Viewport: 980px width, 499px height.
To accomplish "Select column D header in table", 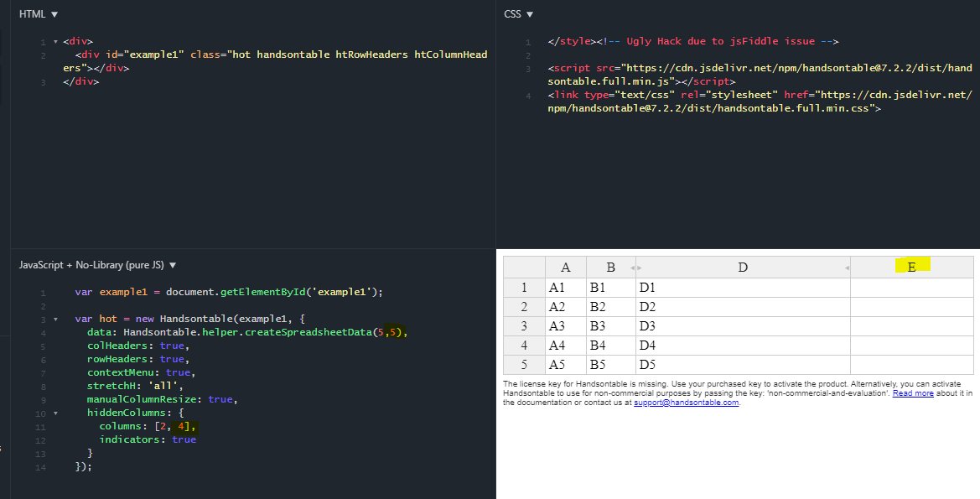I will click(743, 268).
